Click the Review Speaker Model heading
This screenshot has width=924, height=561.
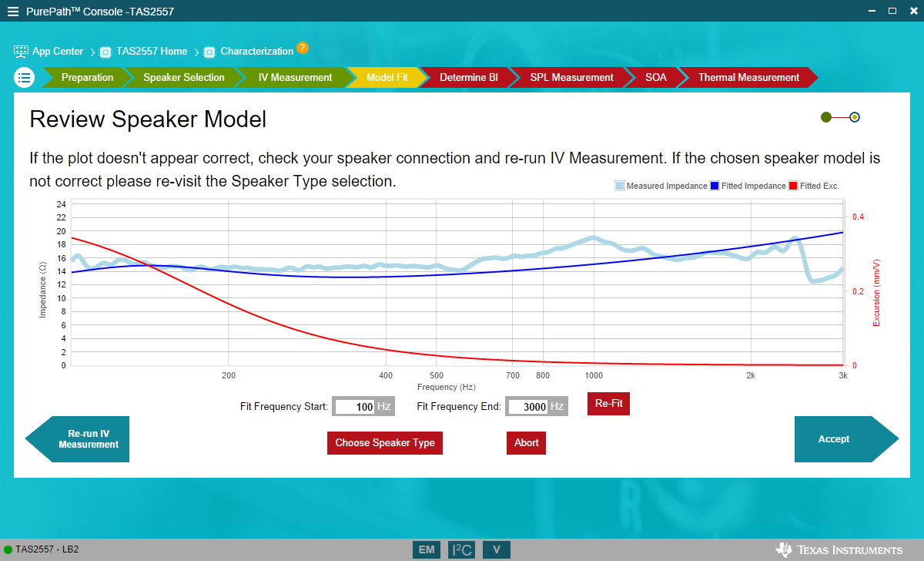pos(148,119)
